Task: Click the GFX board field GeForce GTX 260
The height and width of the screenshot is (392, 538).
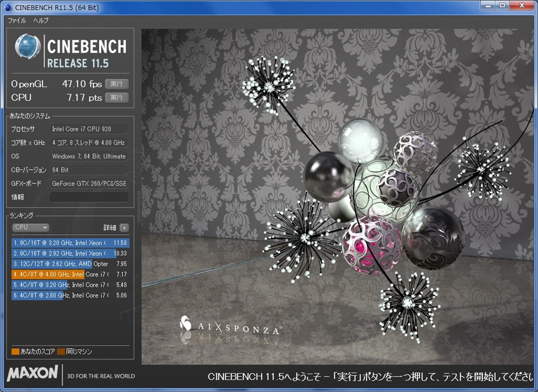Action: [89, 183]
